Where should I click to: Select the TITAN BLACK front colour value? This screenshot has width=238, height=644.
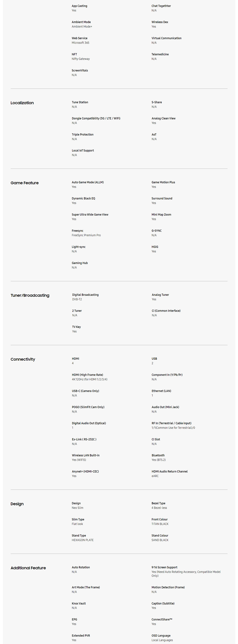pyautogui.click(x=160, y=524)
